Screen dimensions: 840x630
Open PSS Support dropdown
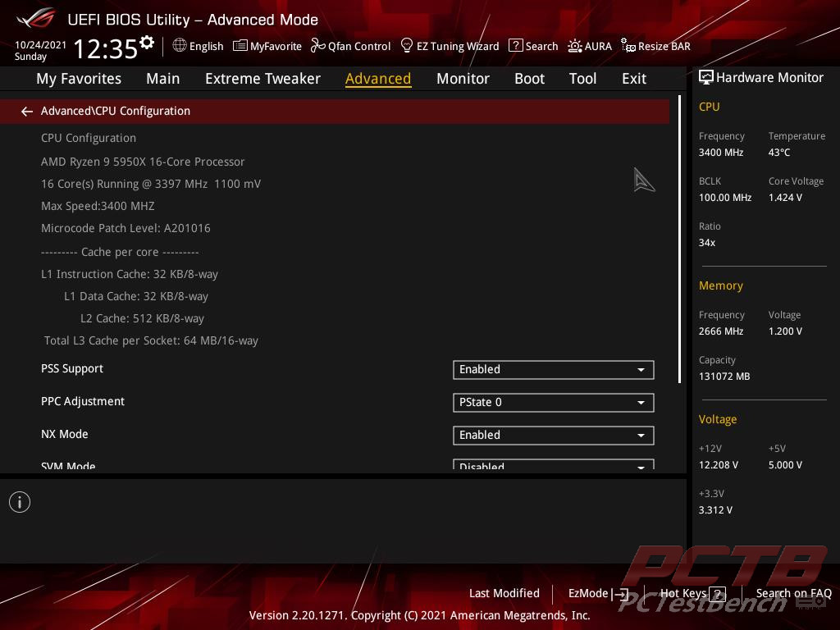[x=554, y=370]
